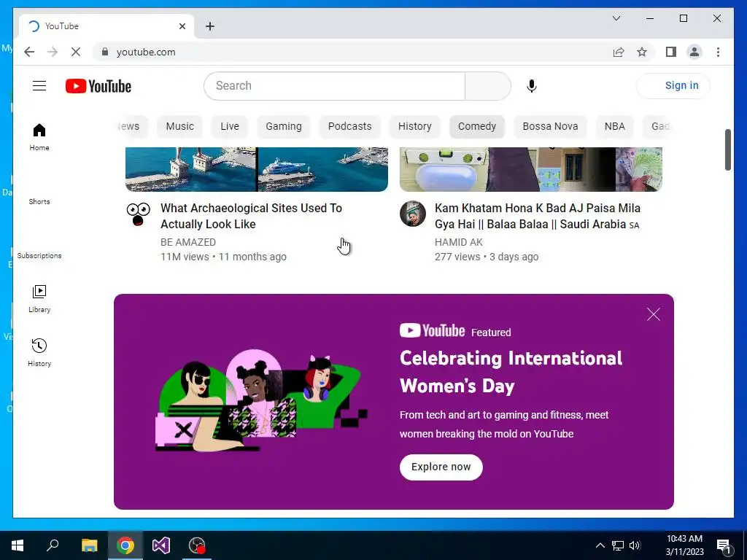The width and height of the screenshot is (747, 560).
Task: Open the clock and date flyout
Action: (x=684, y=545)
